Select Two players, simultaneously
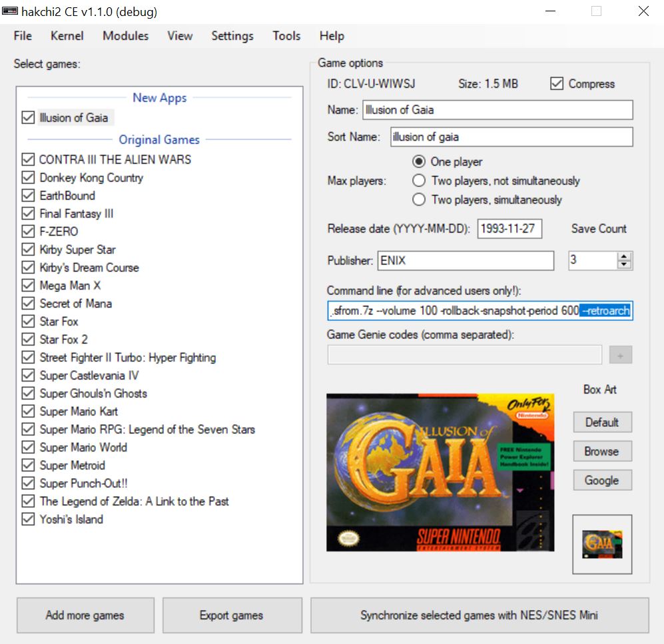The width and height of the screenshot is (664, 644). [418, 199]
